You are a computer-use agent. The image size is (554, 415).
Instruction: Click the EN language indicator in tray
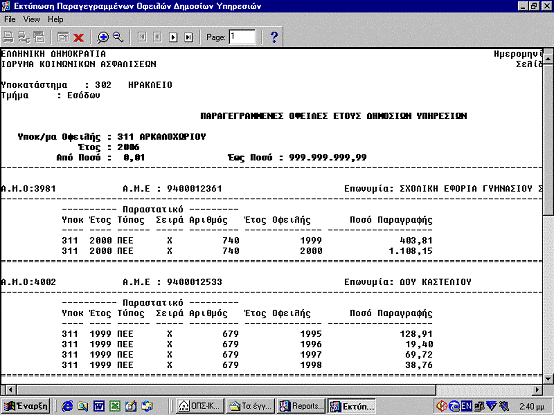click(466, 406)
